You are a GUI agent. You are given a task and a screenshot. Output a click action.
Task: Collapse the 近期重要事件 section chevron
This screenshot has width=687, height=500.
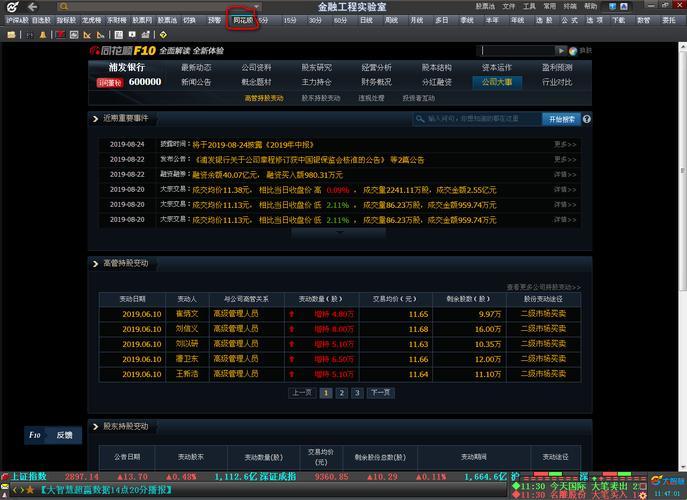[x=95, y=119]
